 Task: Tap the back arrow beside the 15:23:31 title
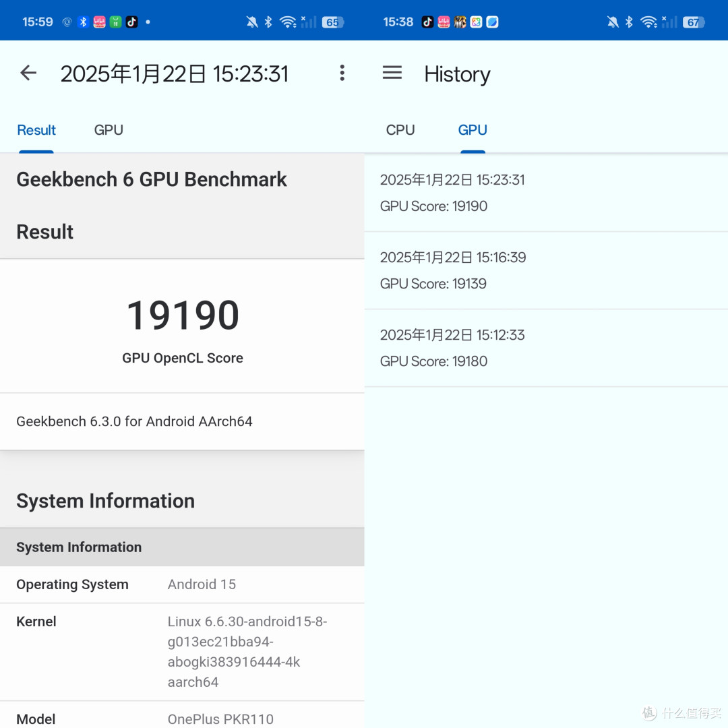28,73
